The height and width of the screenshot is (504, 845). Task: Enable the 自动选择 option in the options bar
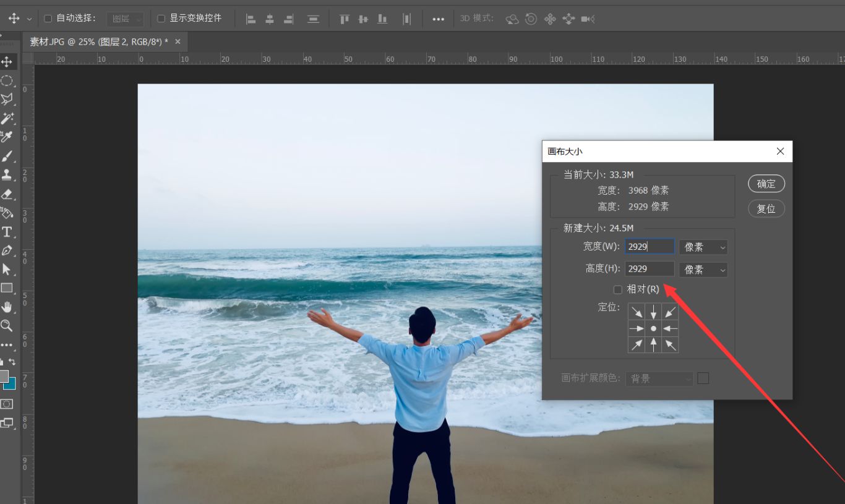click(x=48, y=18)
